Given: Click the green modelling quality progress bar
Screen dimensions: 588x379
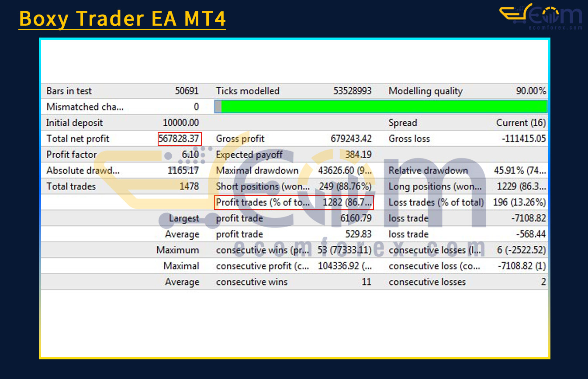Looking at the screenshot, I should point(381,107).
